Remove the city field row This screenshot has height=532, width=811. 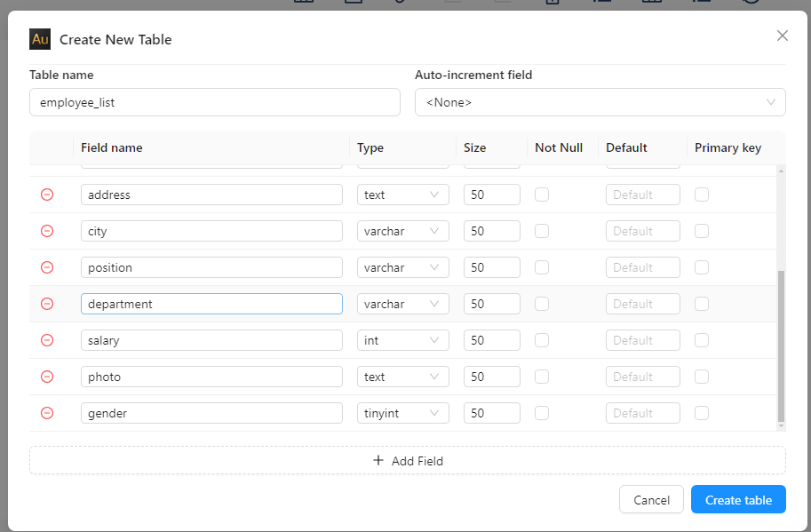(x=47, y=231)
